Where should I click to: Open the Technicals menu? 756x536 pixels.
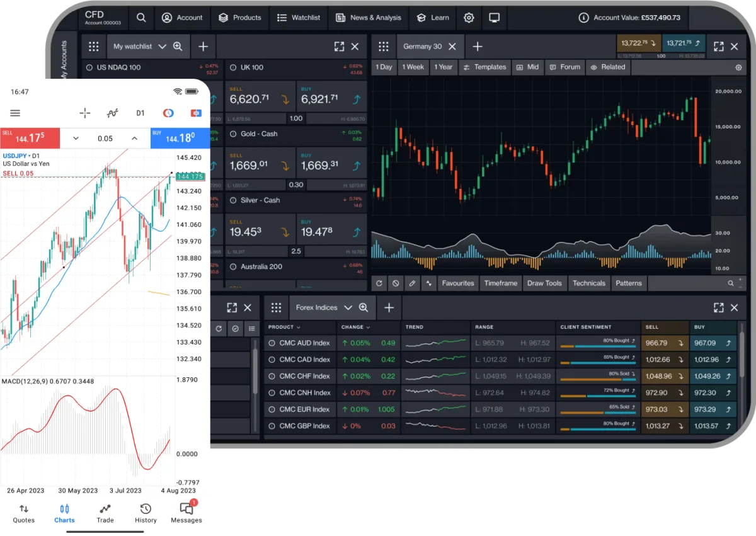tap(589, 283)
